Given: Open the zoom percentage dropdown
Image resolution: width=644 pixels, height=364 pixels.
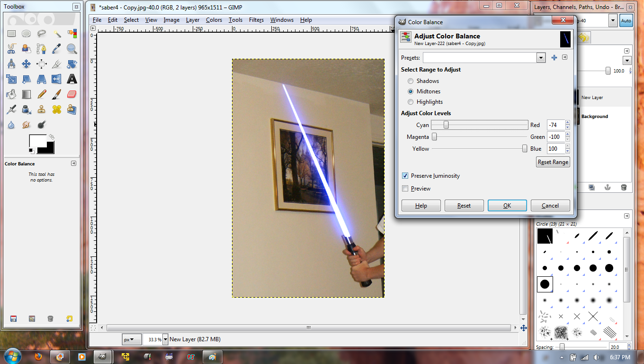Looking at the screenshot, I should [x=165, y=339].
